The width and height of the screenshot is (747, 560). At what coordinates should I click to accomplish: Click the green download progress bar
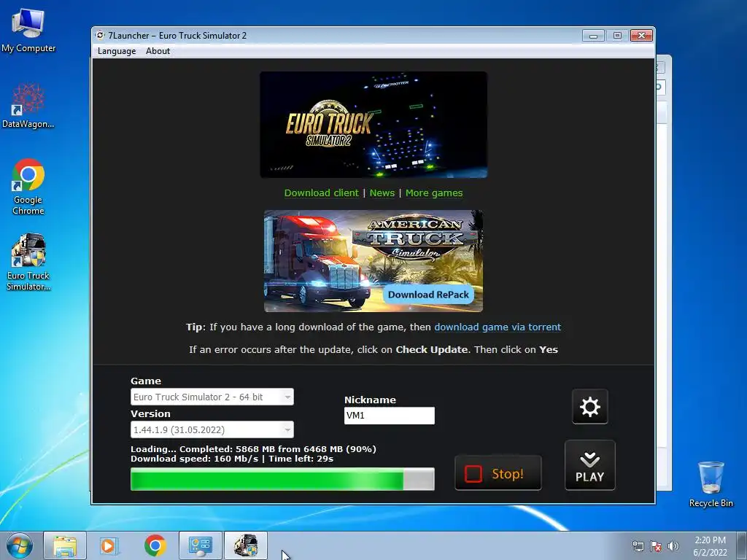pyautogui.click(x=282, y=479)
